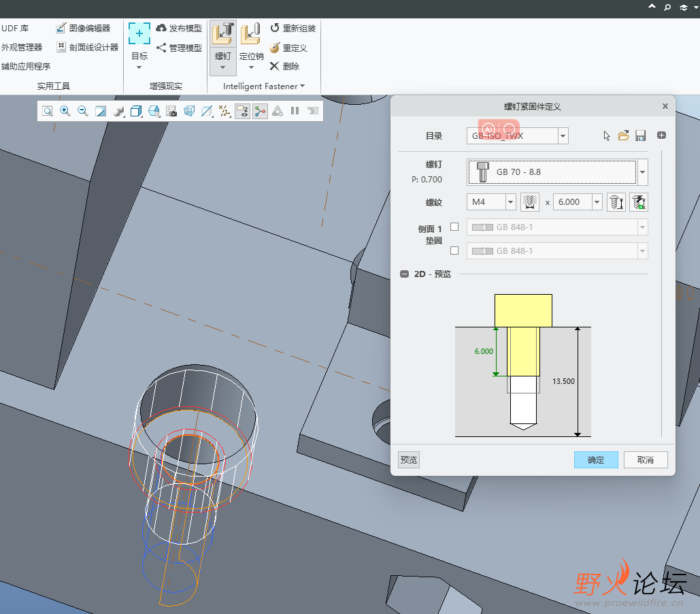This screenshot has width=700, height=614.
Task: Click the 6.000 dimension in 2D preview
Action: point(484,351)
